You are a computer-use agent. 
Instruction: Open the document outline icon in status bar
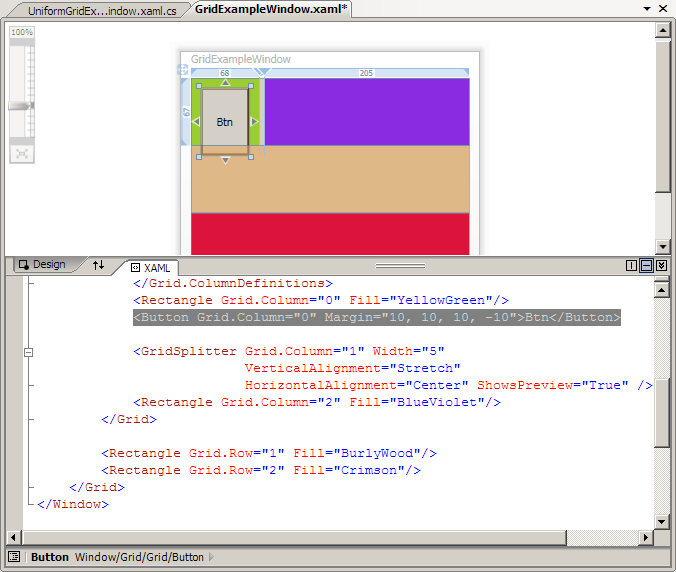click(x=14, y=557)
